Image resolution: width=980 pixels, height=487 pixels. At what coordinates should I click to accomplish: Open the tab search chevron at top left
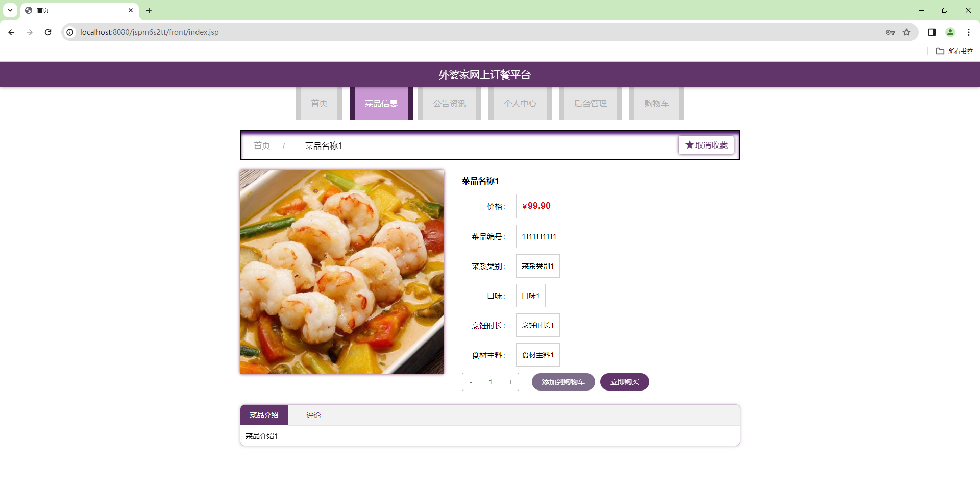pos(9,10)
